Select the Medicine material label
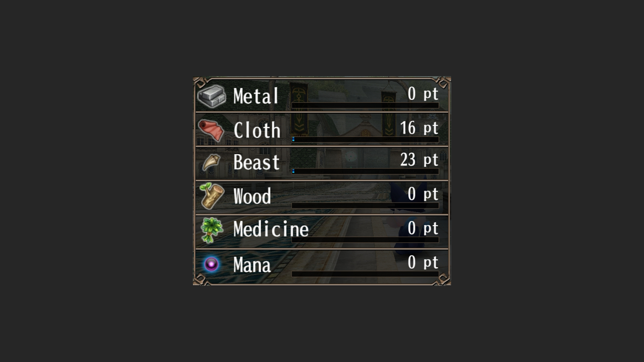Image resolution: width=644 pixels, height=362 pixels. [x=271, y=229]
